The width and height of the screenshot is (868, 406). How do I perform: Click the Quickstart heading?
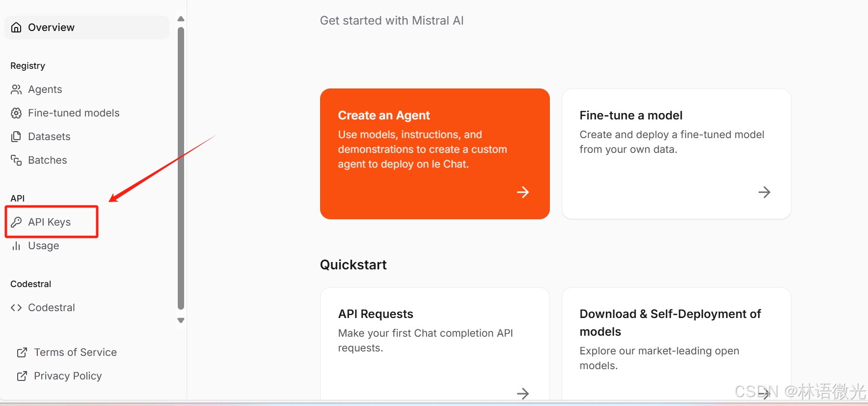pyautogui.click(x=353, y=265)
